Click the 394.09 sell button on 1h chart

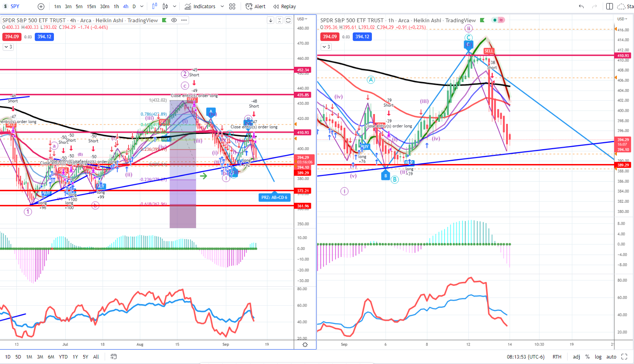[x=330, y=37]
